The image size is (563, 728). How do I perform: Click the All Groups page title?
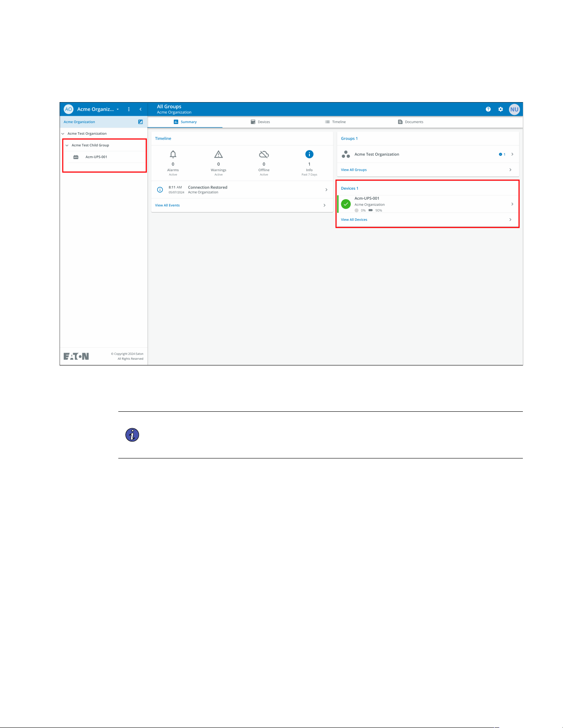click(x=169, y=107)
